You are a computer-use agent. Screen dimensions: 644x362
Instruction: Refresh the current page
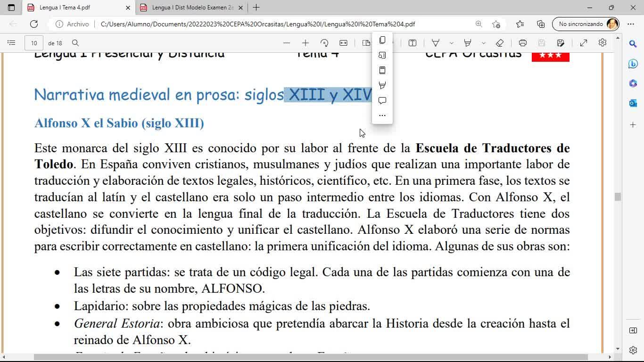pyautogui.click(x=34, y=24)
